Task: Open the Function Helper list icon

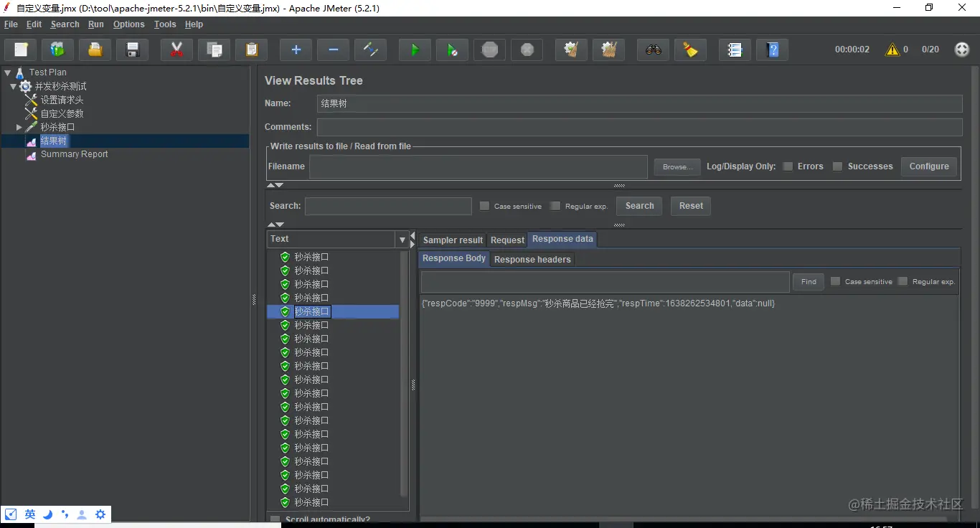Action: (x=735, y=49)
